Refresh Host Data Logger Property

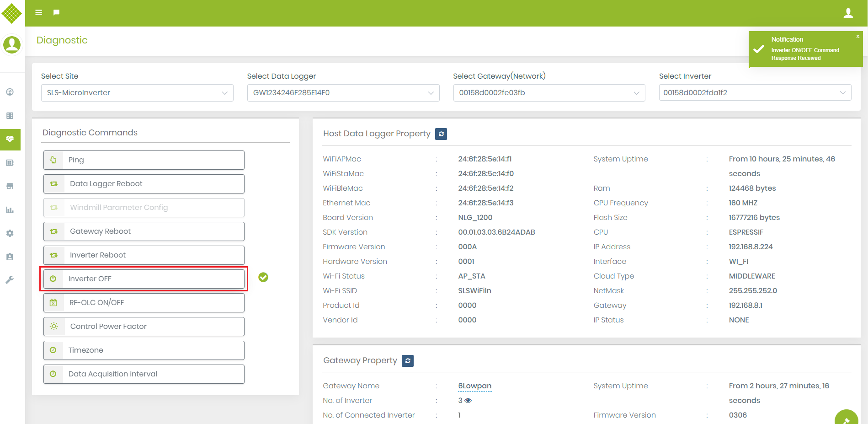pos(441,134)
